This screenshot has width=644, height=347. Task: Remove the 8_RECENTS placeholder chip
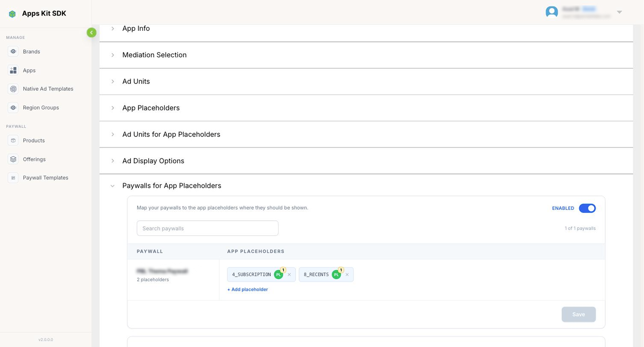pos(347,275)
